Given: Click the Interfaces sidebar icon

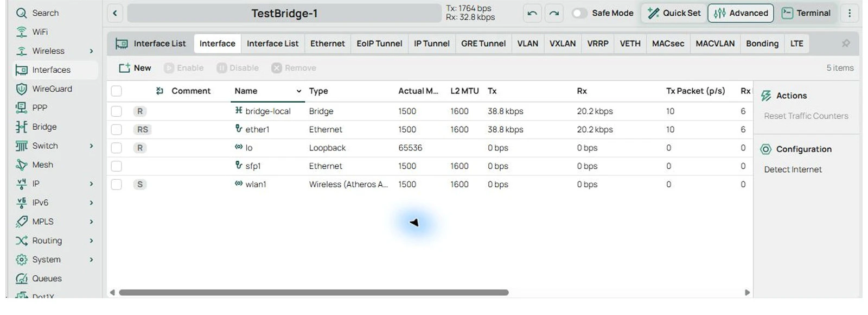Looking at the screenshot, I should [21, 70].
